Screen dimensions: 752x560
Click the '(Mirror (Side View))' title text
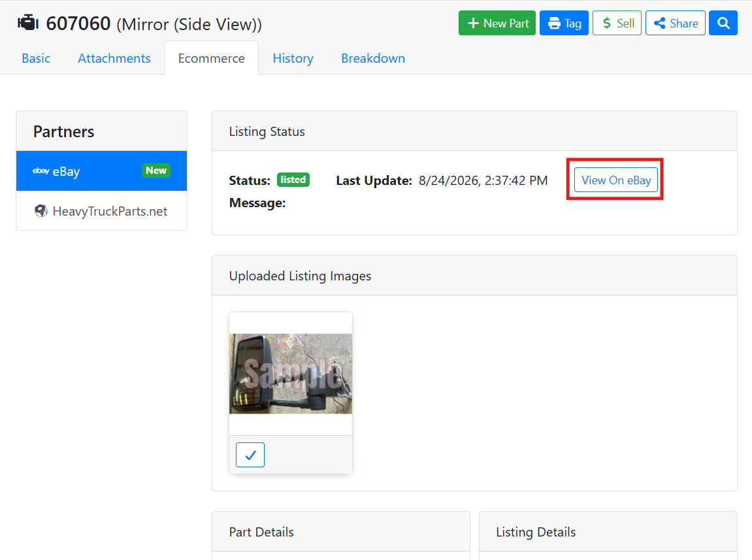189,24
